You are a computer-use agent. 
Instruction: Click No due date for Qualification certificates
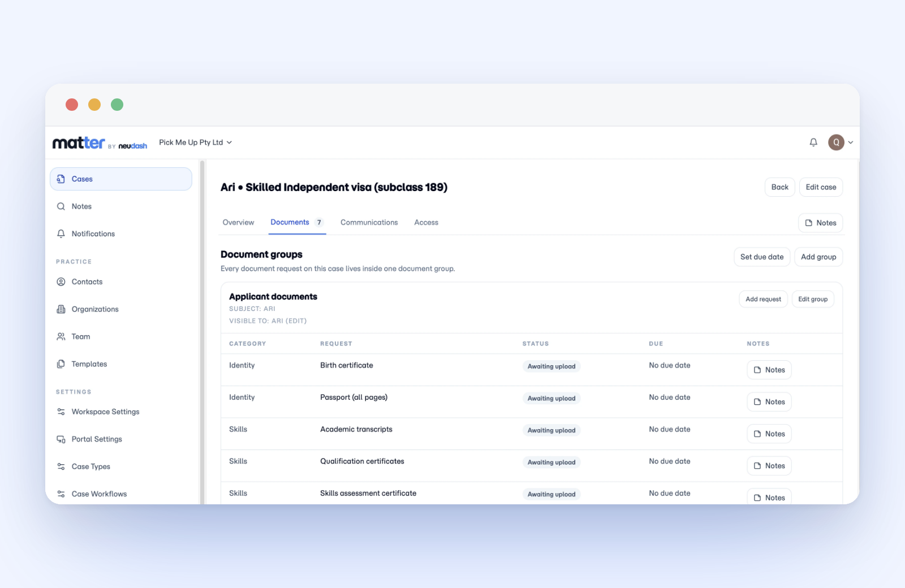tap(670, 461)
